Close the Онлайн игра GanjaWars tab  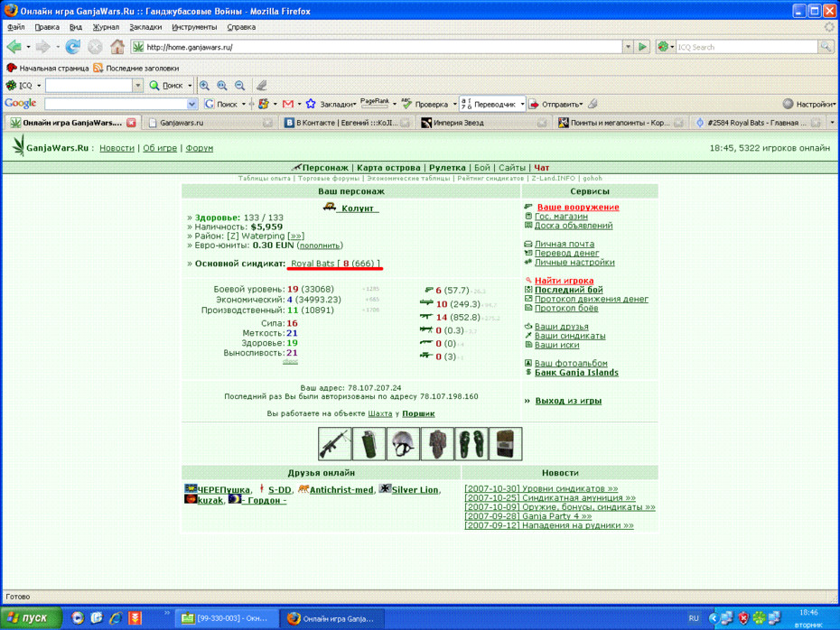[x=131, y=123]
